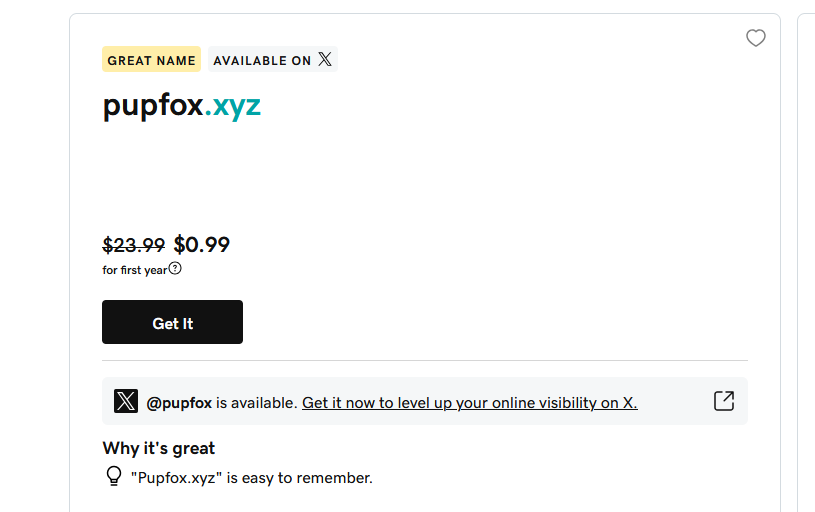815x512 pixels.
Task: Open the external link arrow icon
Action: (724, 401)
